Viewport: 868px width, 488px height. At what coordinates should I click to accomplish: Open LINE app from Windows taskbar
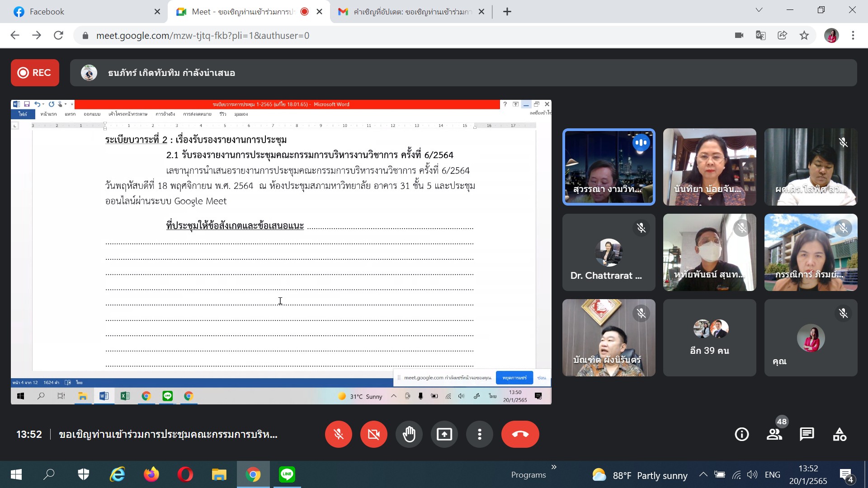[287, 474]
